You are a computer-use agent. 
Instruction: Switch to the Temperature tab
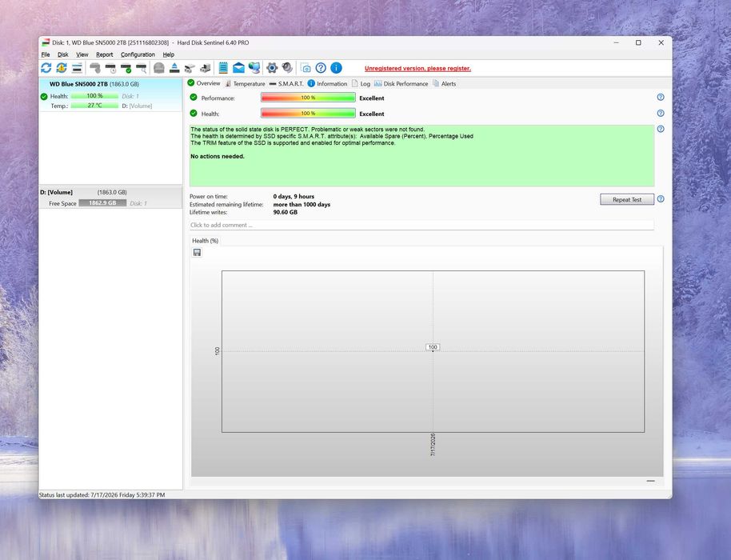[x=245, y=83]
